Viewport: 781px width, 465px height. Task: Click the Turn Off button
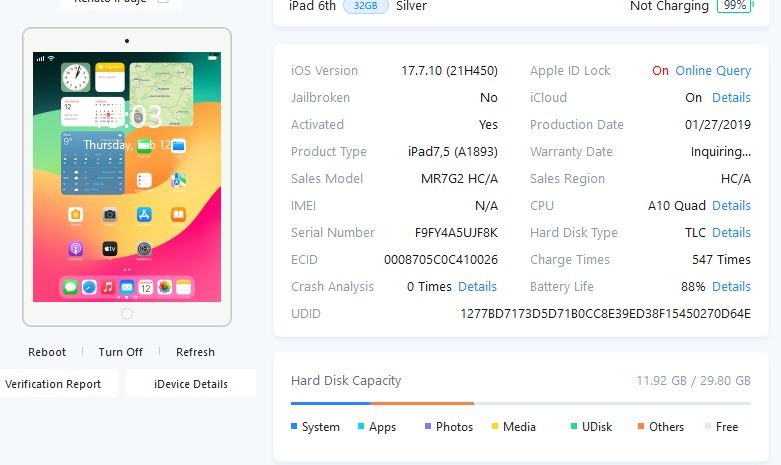121,352
